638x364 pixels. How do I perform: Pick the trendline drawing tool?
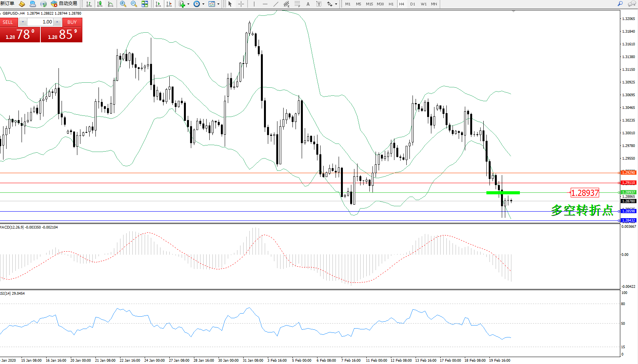(x=276, y=4)
